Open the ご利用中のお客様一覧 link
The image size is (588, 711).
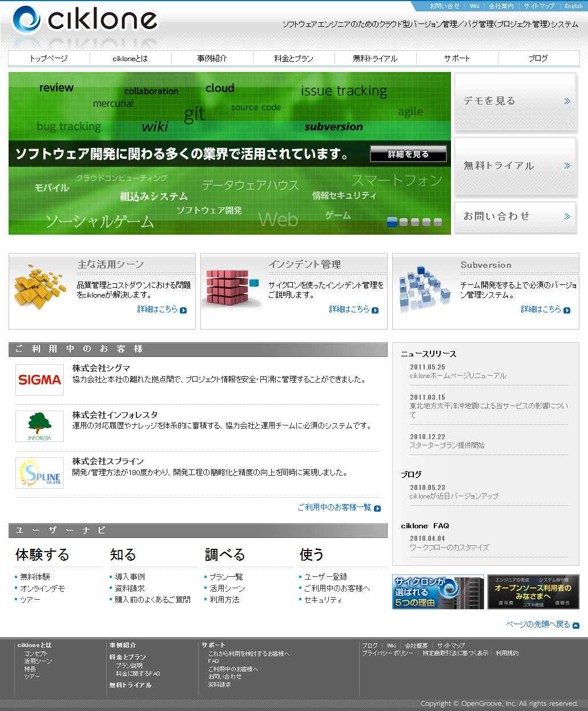point(335,507)
